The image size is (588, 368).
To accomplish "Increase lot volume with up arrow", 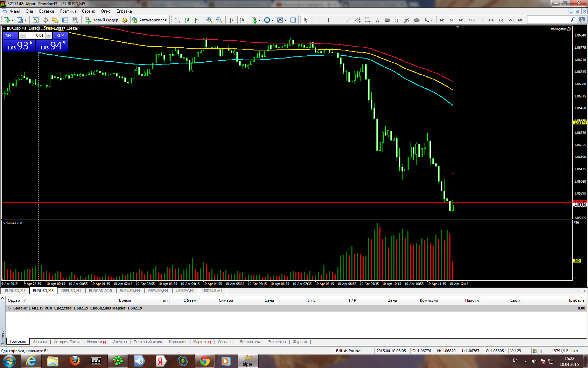I will pos(49,35).
